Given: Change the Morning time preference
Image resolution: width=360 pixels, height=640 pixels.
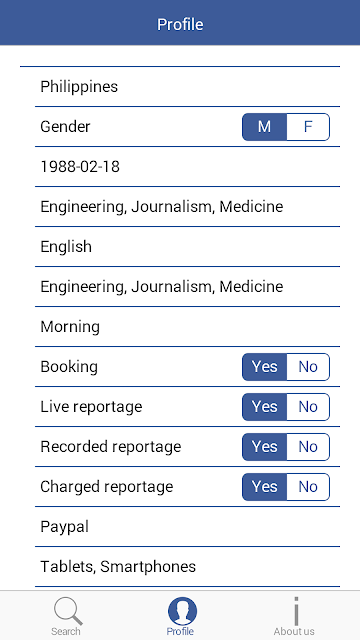Looking at the screenshot, I should 187,327.
